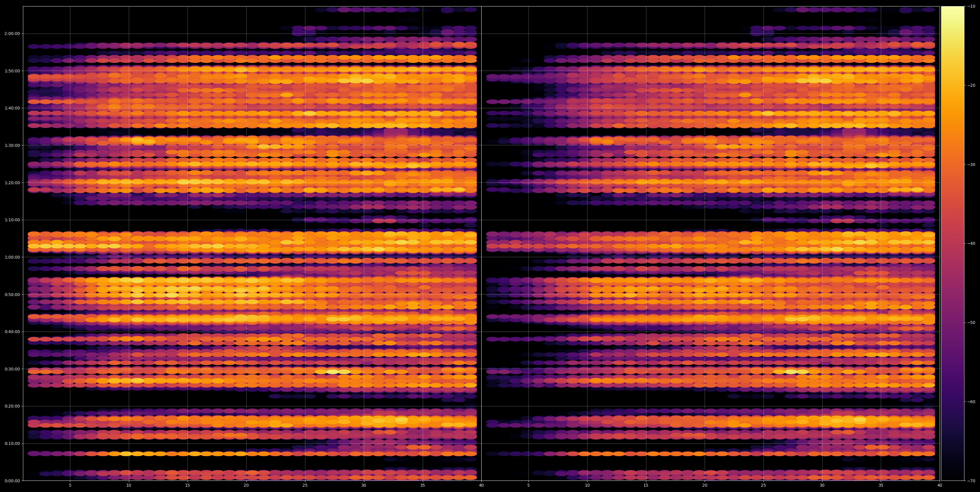This screenshot has width=980, height=492.
Task: Select x-axis label 10 of right heatmap
Action: point(587,486)
